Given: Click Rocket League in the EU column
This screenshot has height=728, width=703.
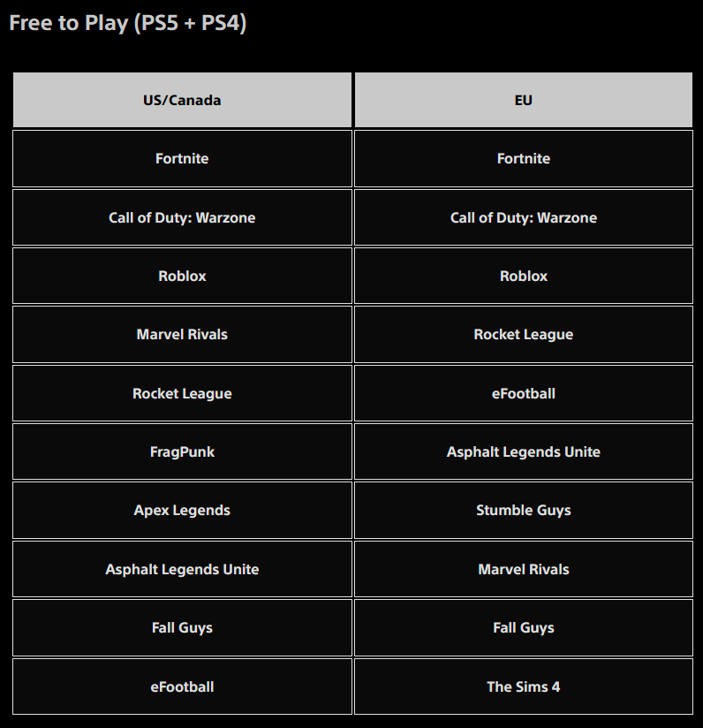Looking at the screenshot, I should tap(523, 335).
